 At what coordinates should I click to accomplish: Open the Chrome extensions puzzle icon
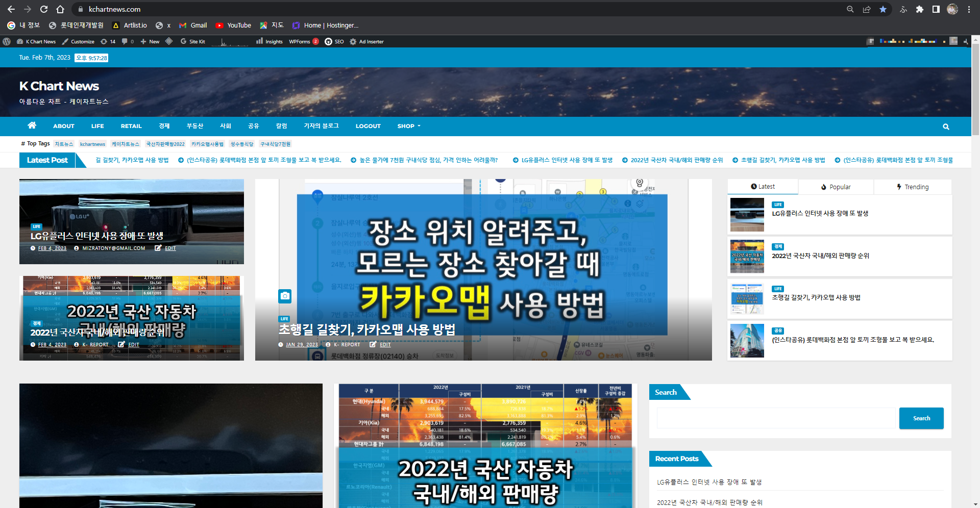pyautogui.click(x=920, y=9)
